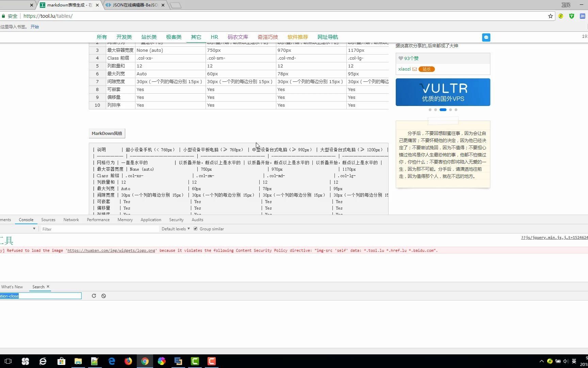Open the green Camtasia icon in taskbar
Viewport: 588px width, 368px height.
click(x=195, y=361)
